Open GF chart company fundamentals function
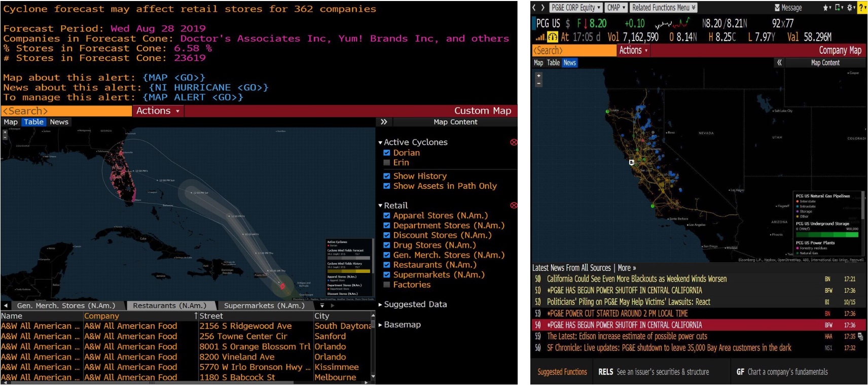868x385 pixels. click(782, 372)
